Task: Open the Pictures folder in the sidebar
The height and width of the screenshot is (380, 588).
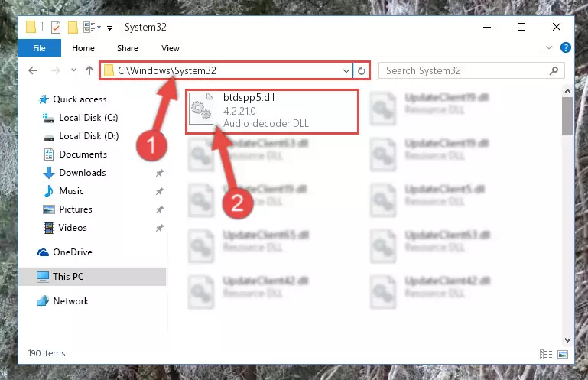Action: tap(68, 209)
